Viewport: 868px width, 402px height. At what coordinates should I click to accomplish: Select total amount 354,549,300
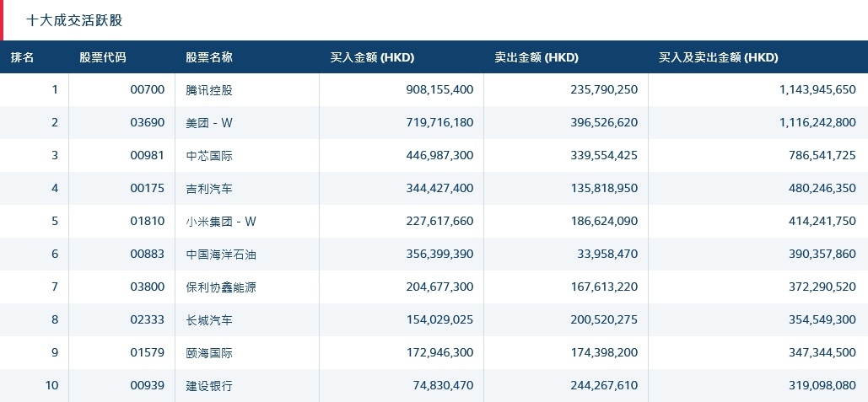(x=822, y=320)
